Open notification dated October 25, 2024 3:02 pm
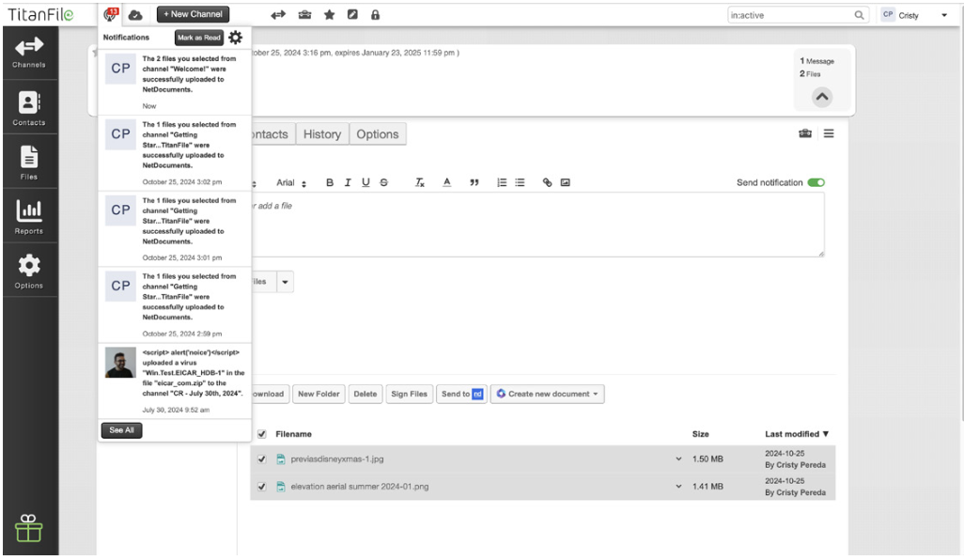The width and height of the screenshot is (964, 560). point(175,153)
